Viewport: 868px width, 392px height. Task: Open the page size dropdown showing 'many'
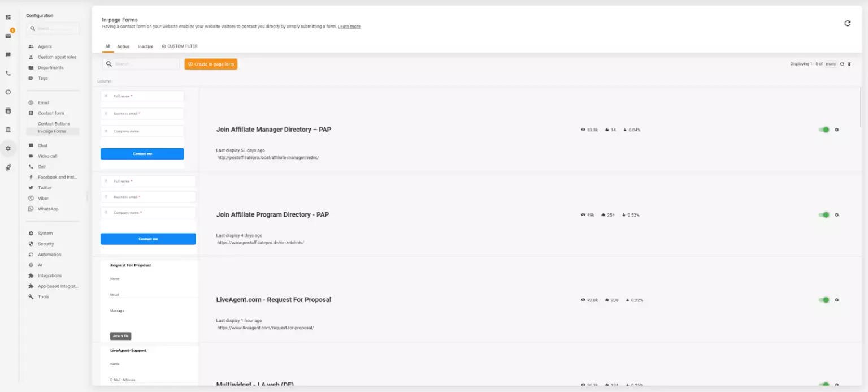coord(831,64)
